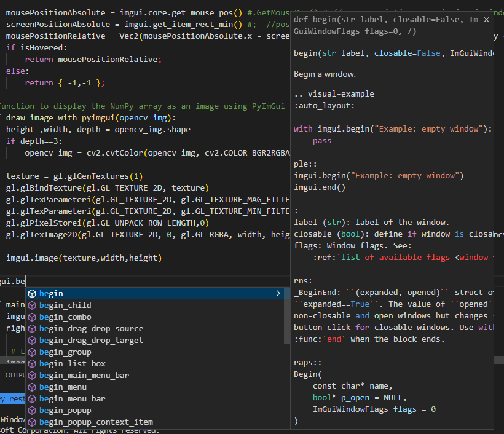Select begin_group completion entry
Image resolution: width=504 pixels, height=434 pixels.
tap(155, 352)
